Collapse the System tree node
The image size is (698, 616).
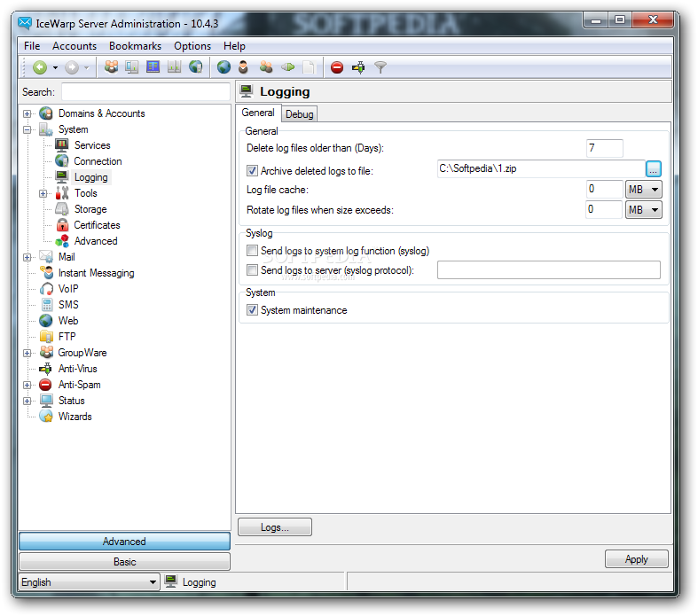(x=27, y=130)
